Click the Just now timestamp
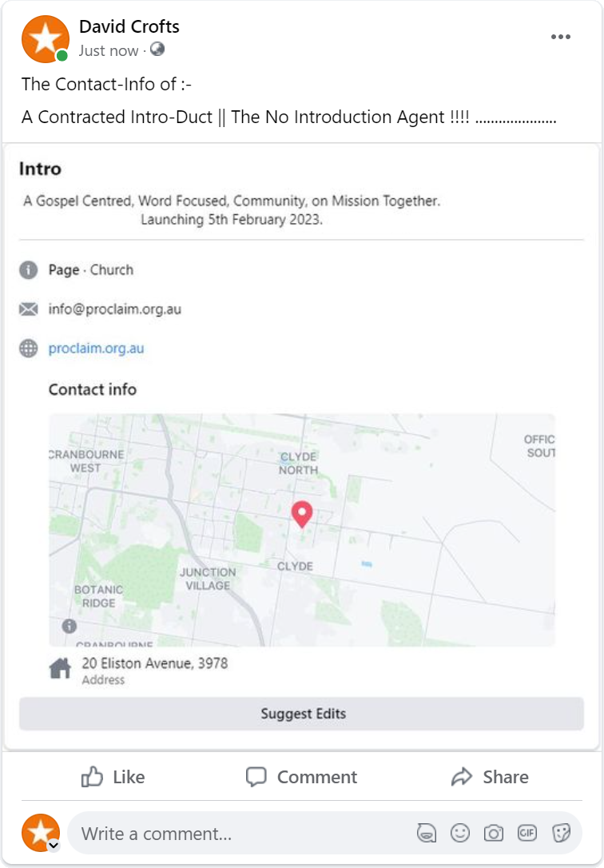 109,51
